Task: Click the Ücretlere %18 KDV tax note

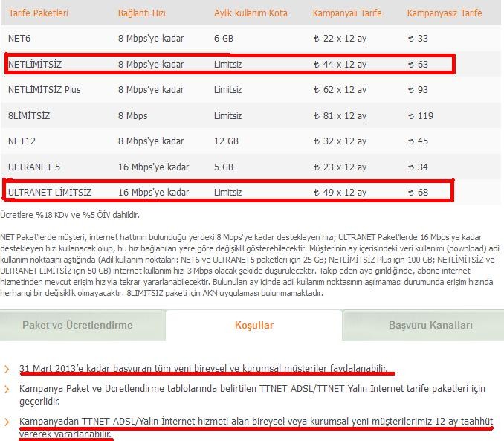Action: tap(69, 215)
